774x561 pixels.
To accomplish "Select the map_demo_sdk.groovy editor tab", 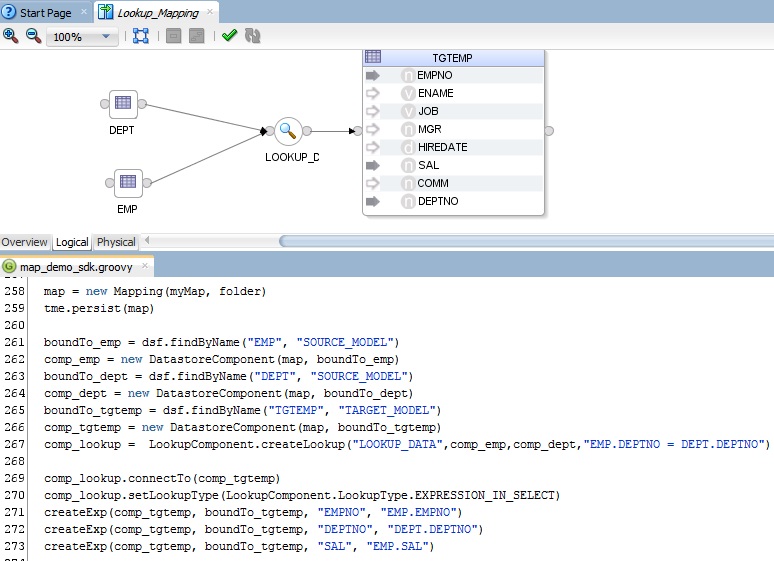I will (77, 267).
